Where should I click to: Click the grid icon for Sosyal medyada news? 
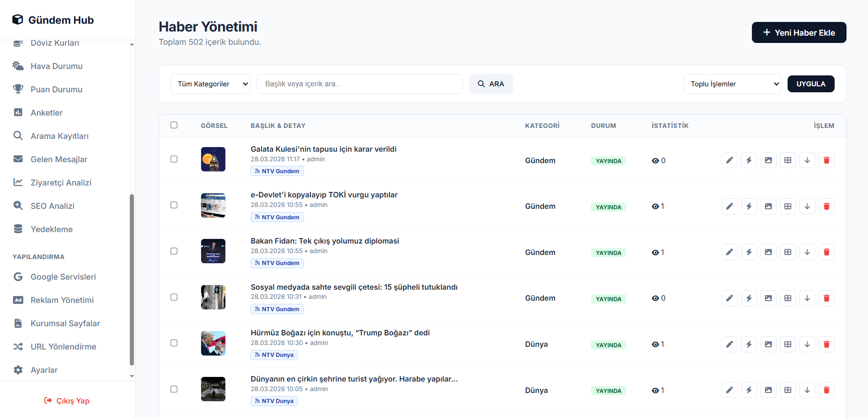pyautogui.click(x=788, y=298)
